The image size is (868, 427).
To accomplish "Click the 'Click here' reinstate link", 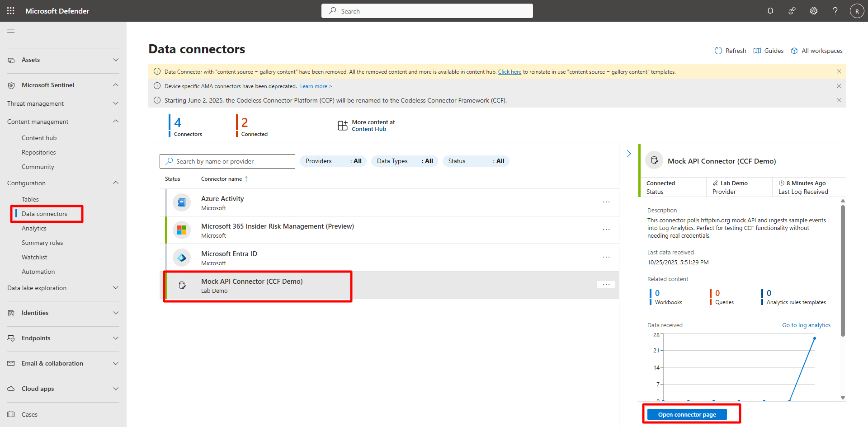I will [x=510, y=72].
